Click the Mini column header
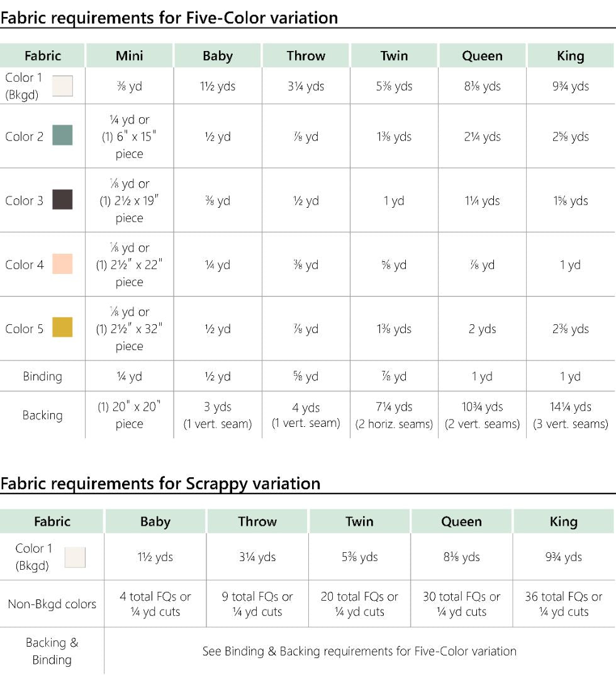The image size is (616, 680). tap(129, 55)
